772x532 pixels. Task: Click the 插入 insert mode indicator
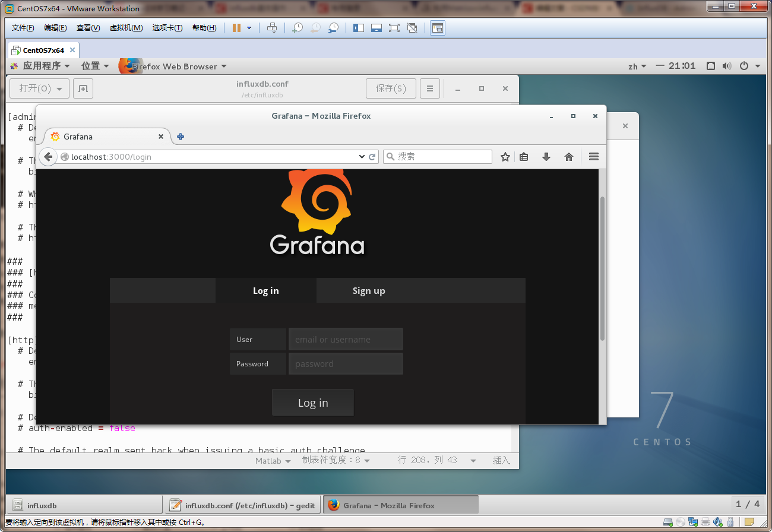tap(501, 461)
